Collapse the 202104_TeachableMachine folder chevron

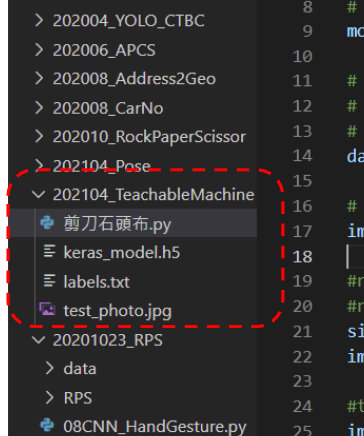pyautogui.click(x=39, y=194)
